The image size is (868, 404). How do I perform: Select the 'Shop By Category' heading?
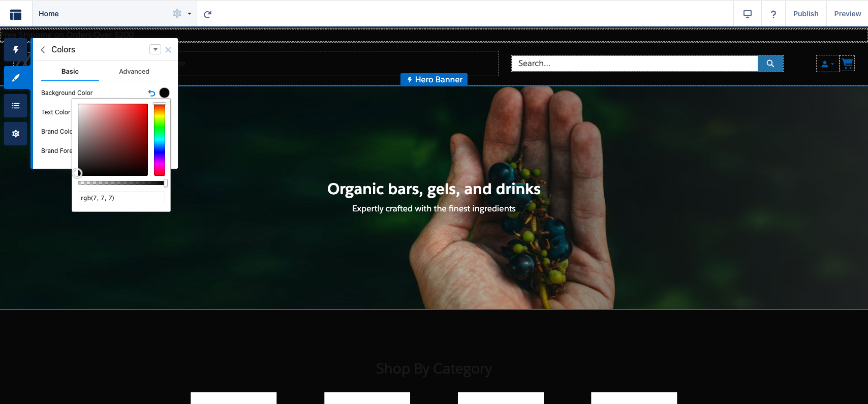[x=434, y=369]
